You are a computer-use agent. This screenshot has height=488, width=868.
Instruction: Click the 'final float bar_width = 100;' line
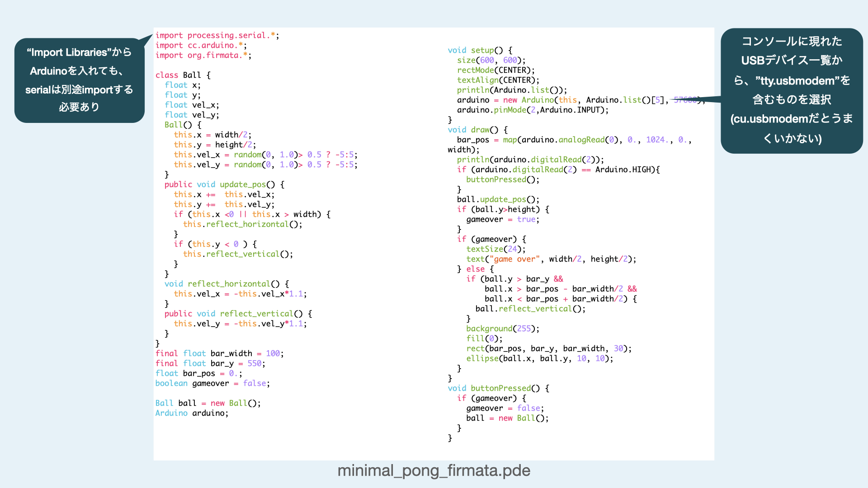point(219,353)
